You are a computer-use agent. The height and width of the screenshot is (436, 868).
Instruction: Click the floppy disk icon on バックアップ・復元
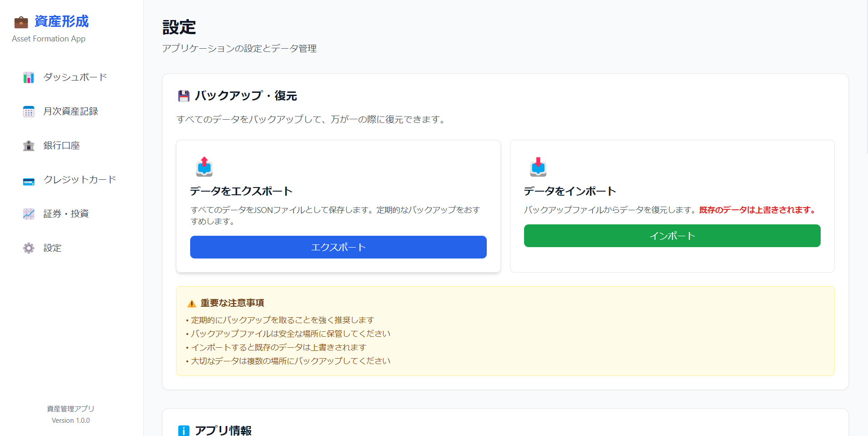click(183, 96)
